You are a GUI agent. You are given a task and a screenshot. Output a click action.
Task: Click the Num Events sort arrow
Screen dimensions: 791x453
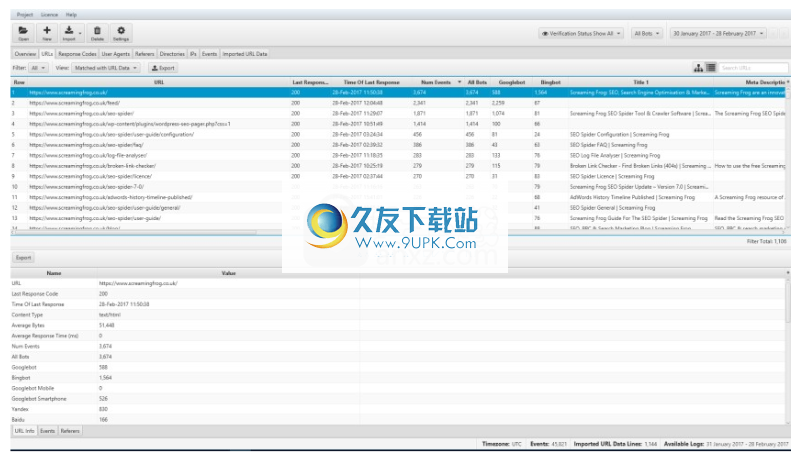coord(459,82)
